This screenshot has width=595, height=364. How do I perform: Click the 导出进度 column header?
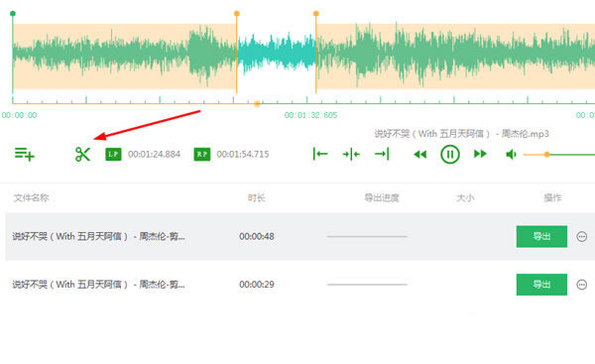click(382, 197)
